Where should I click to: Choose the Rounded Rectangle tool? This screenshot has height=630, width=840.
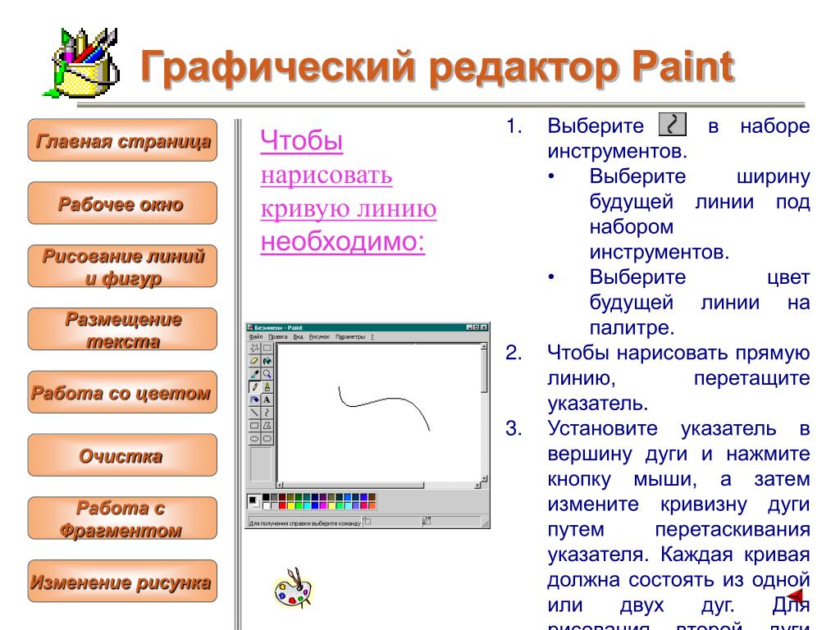[x=267, y=438]
